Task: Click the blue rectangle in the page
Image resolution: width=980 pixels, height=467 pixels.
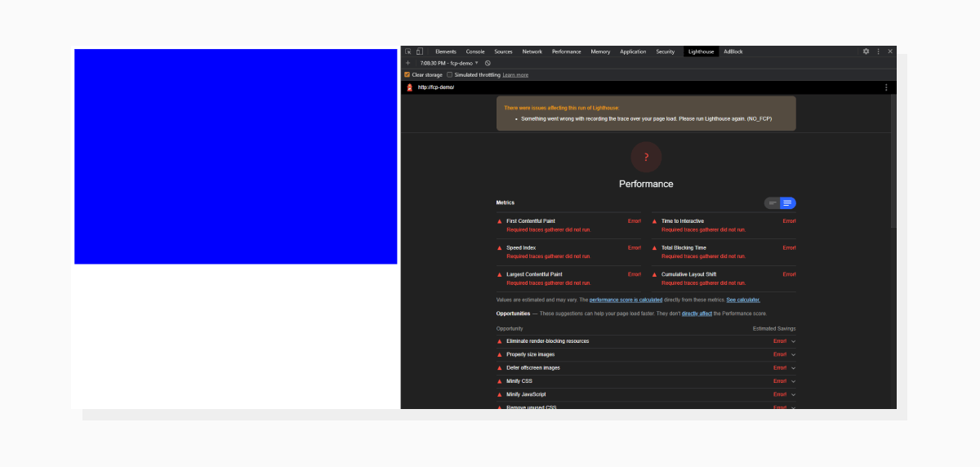Action: (x=236, y=157)
